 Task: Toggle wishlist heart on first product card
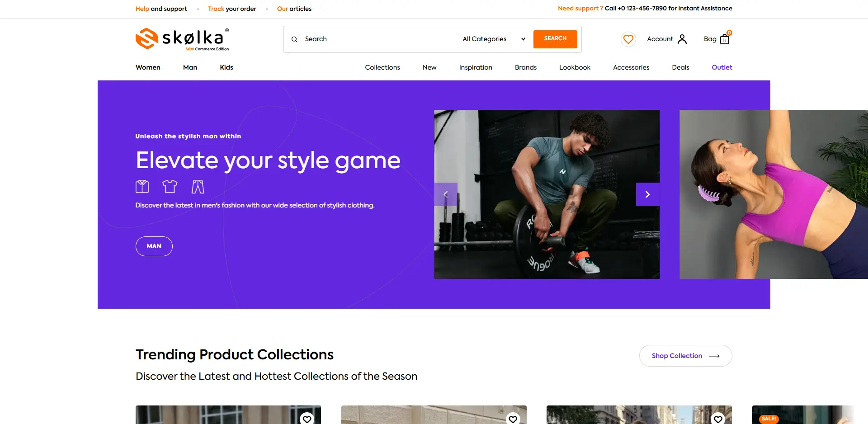click(307, 419)
